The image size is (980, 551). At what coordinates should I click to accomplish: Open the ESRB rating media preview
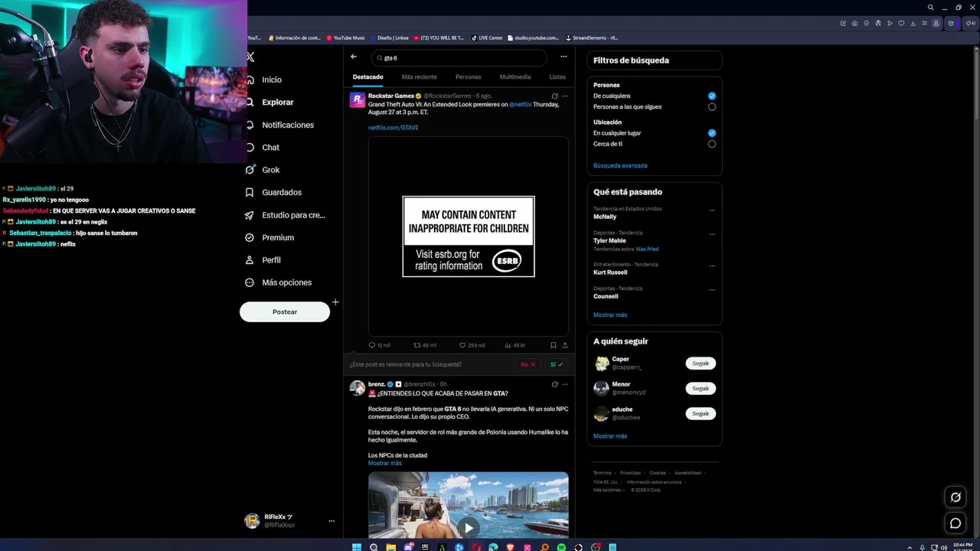pyautogui.click(x=469, y=236)
